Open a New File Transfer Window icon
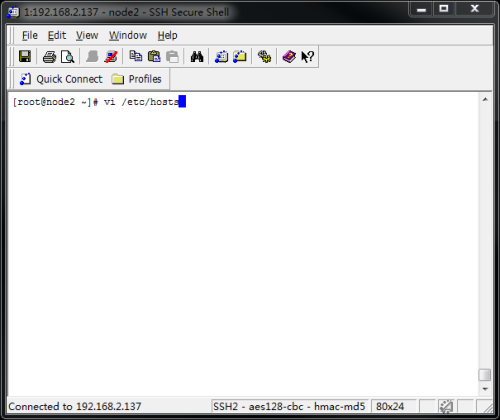Screen dimensions: 500x420 pyautogui.click(x=240, y=56)
